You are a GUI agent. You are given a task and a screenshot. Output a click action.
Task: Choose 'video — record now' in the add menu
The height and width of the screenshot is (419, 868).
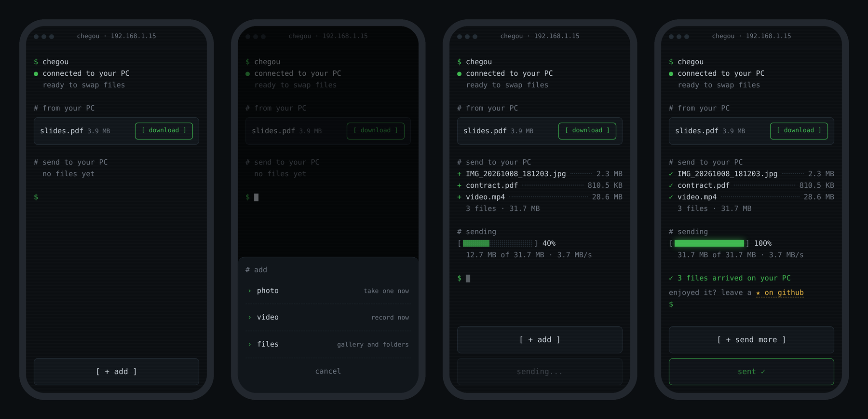pos(328,317)
